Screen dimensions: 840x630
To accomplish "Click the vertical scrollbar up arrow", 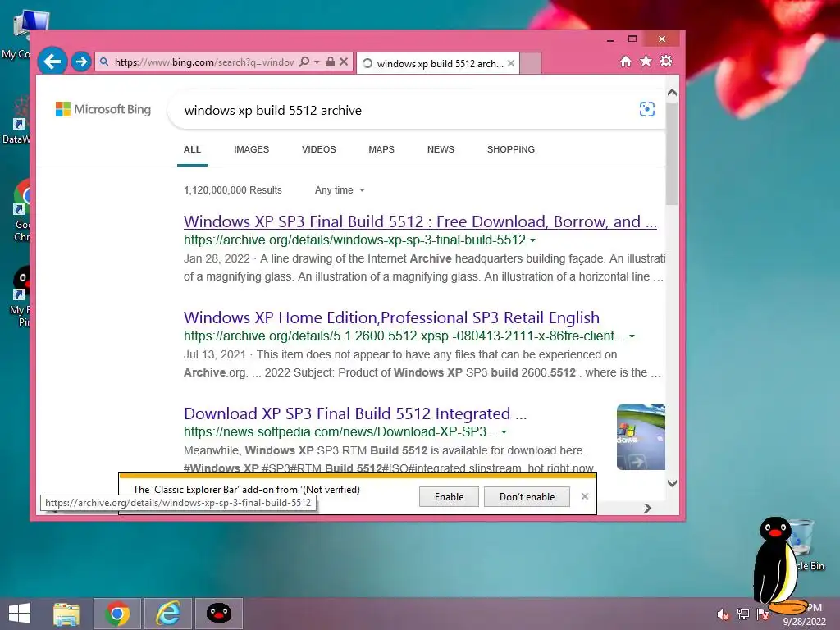I will pyautogui.click(x=673, y=93).
